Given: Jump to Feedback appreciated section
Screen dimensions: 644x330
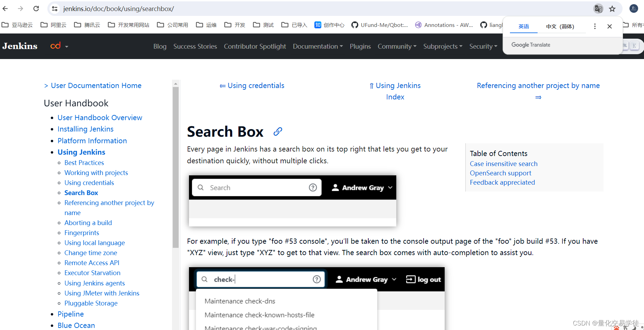Looking at the screenshot, I should pyautogui.click(x=502, y=182).
